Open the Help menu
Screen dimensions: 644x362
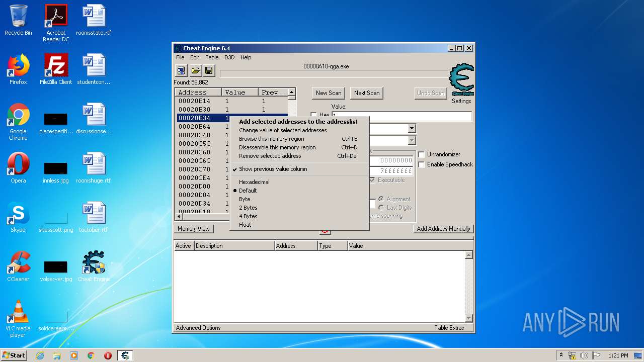pos(246,57)
